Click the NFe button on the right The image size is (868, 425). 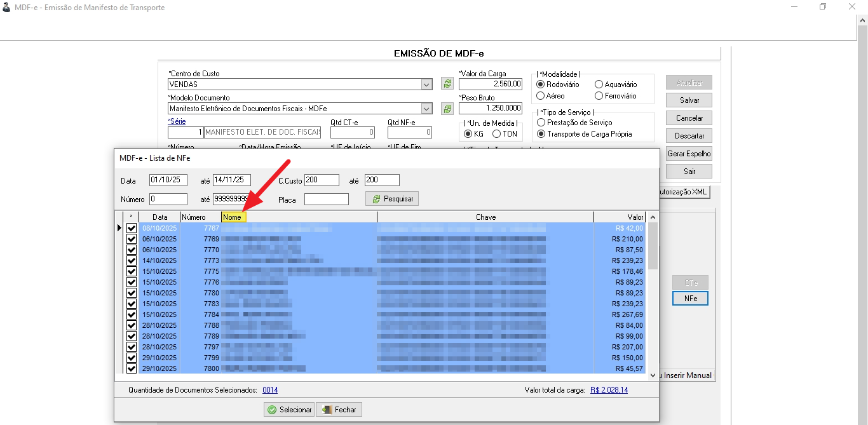[690, 299]
